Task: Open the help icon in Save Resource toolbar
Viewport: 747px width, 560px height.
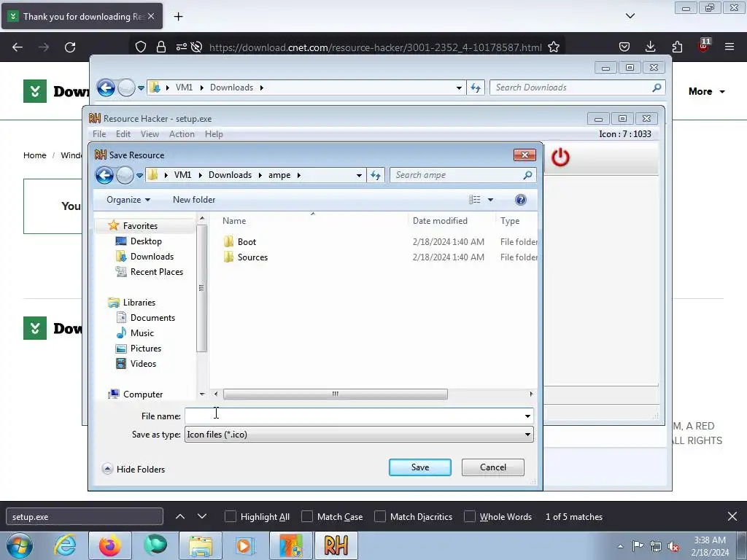Action: point(520,200)
